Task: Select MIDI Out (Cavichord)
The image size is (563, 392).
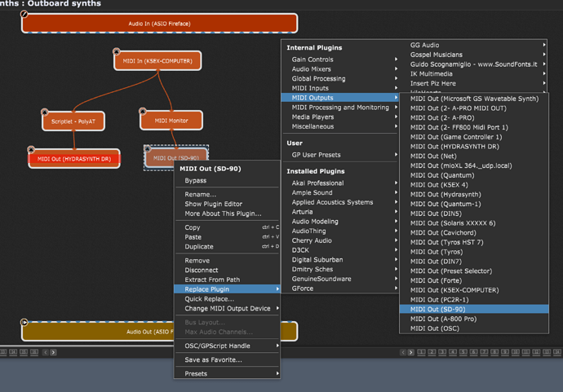Action: click(x=474, y=232)
